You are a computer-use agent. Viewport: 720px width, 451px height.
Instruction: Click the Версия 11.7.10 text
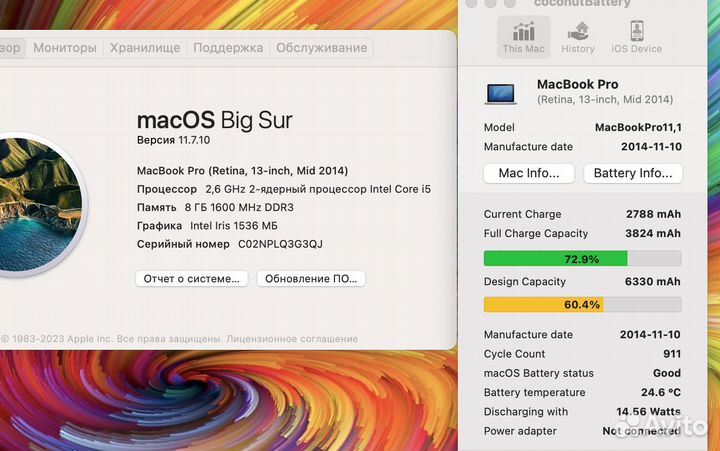pyautogui.click(x=174, y=140)
